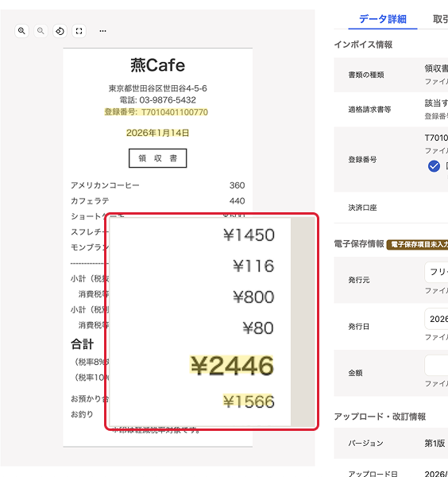Click the 決済口座 row label

point(362,207)
